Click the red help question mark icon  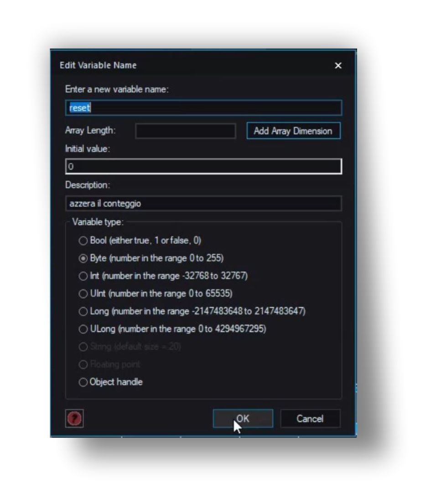click(74, 418)
